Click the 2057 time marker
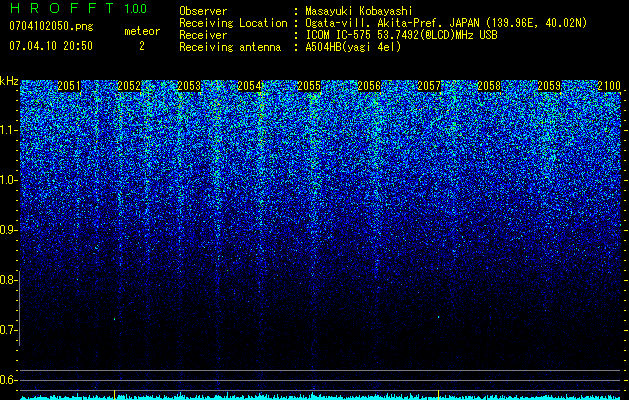Viewport: 629px width, 400px height. pyautogui.click(x=429, y=86)
